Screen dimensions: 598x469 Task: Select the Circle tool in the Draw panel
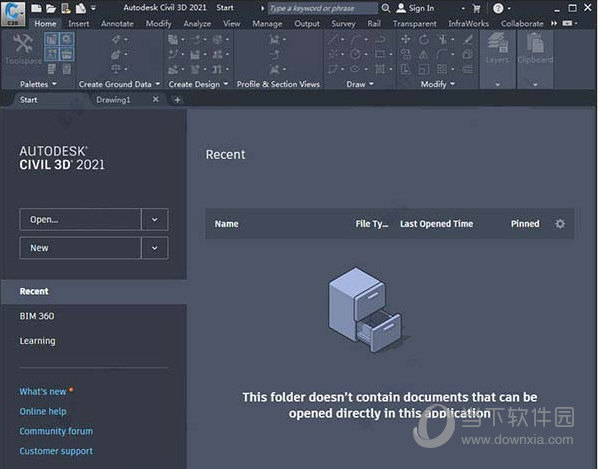355,54
